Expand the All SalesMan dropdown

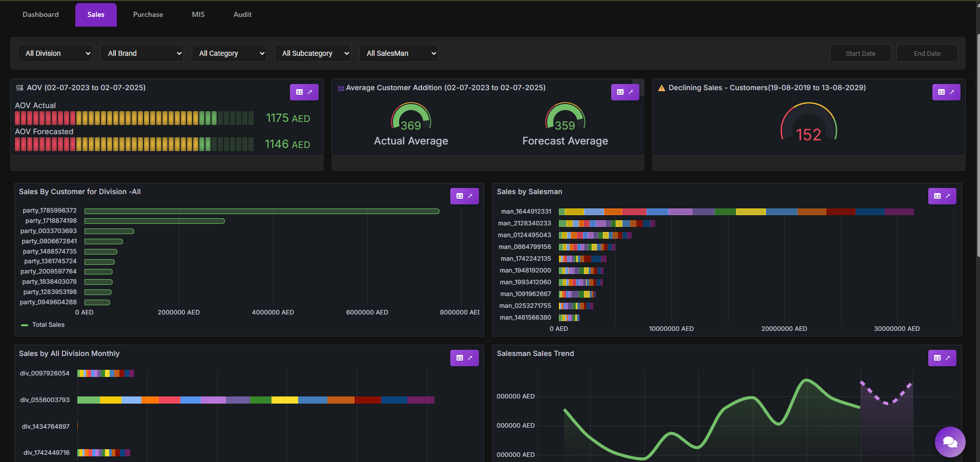pyautogui.click(x=399, y=53)
